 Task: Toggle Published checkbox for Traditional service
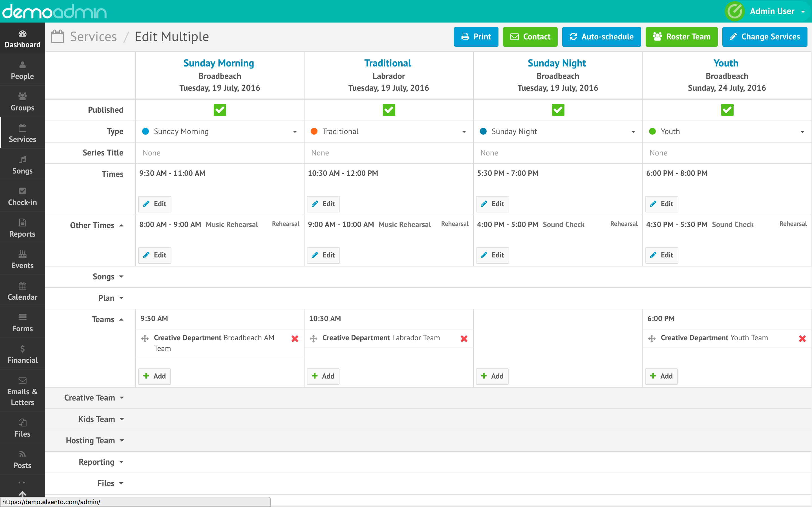point(389,110)
